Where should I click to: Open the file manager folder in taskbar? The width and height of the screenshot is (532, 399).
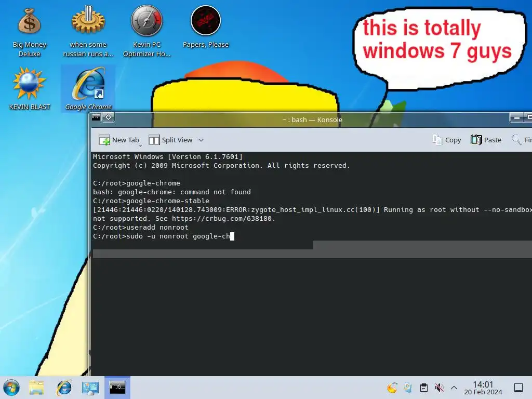[x=36, y=388]
